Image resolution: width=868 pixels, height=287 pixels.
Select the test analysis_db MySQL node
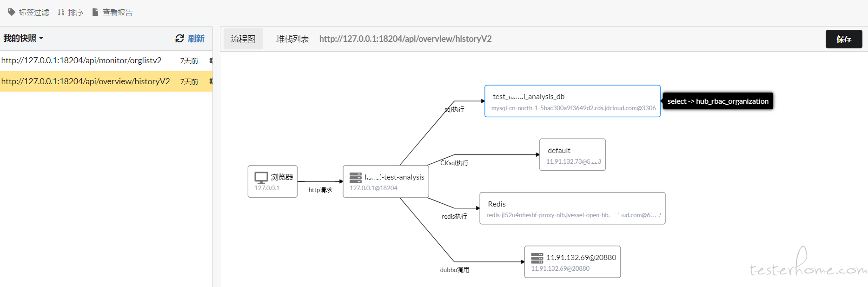point(572,101)
